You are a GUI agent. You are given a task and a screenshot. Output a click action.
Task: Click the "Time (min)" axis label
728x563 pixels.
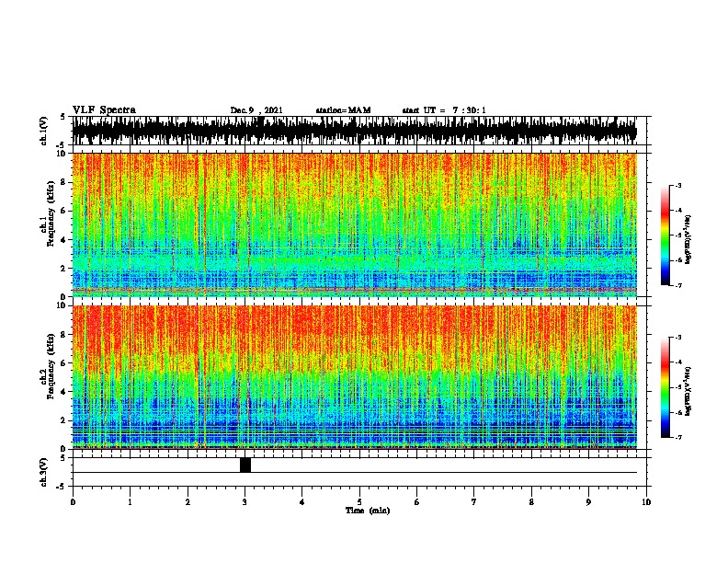(368, 511)
